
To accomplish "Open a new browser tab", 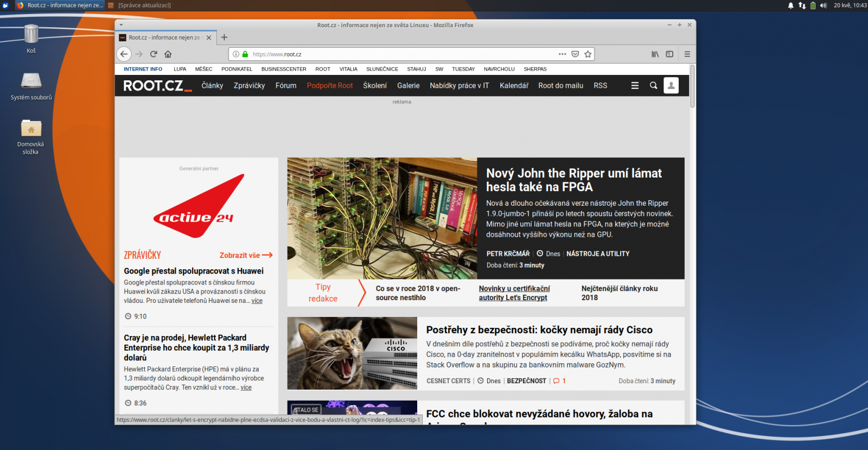I will tap(224, 37).
